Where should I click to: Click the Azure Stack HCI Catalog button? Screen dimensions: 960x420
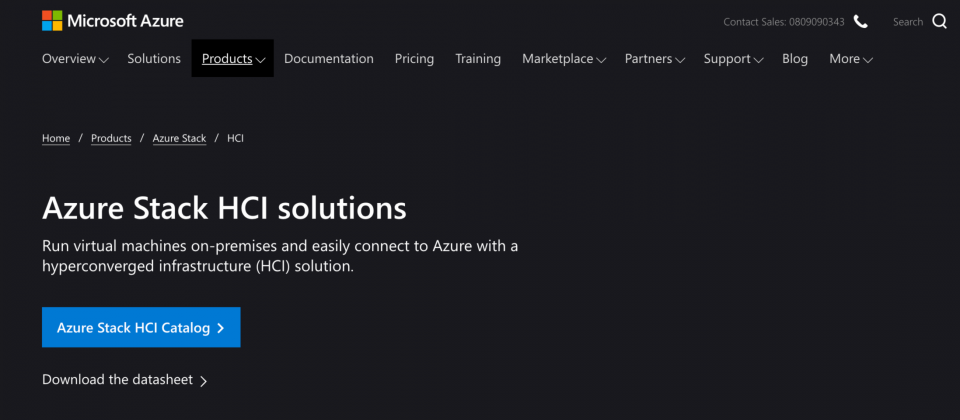point(141,328)
